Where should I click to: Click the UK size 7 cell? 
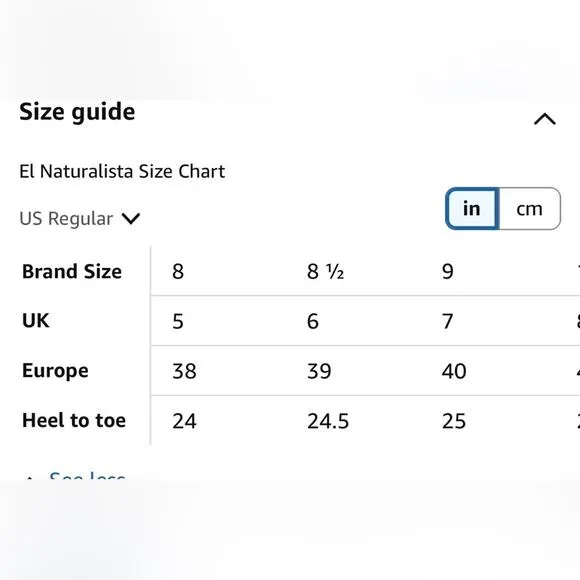pyautogui.click(x=448, y=321)
